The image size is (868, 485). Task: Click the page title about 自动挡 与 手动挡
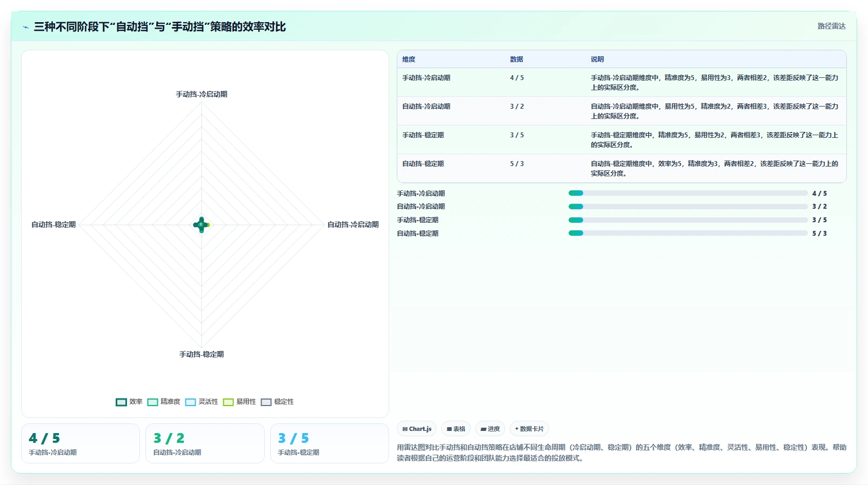pos(159,26)
